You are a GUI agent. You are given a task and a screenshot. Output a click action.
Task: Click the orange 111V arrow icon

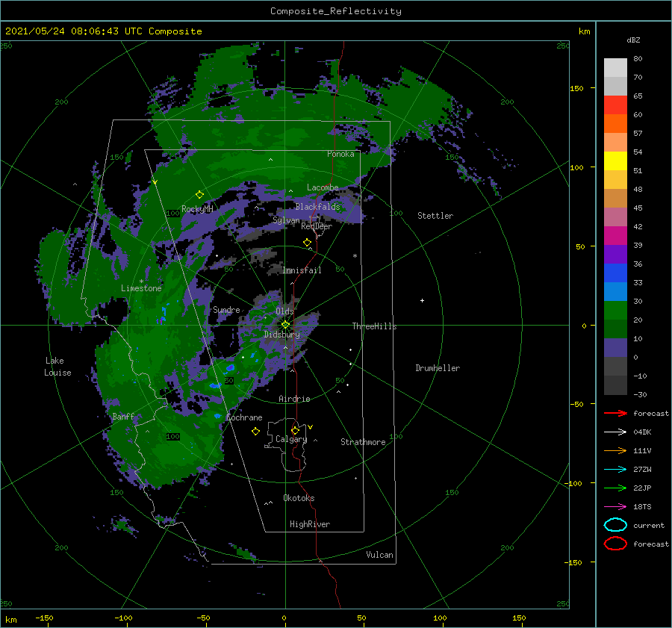pyautogui.click(x=615, y=450)
